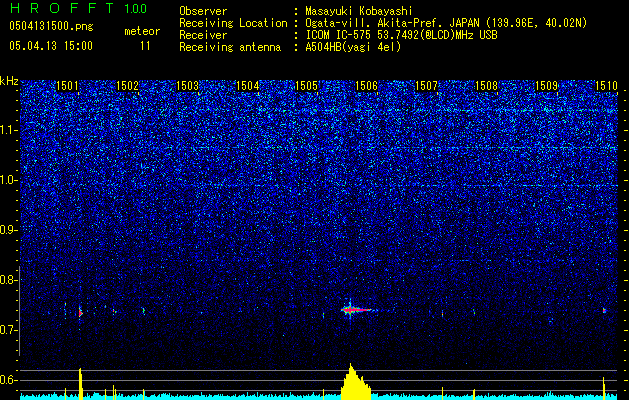Select the Ogata-vill. Akita-Pref. JAPAN location text
This screenshot has height=400, width=629.
pos(446,23)
